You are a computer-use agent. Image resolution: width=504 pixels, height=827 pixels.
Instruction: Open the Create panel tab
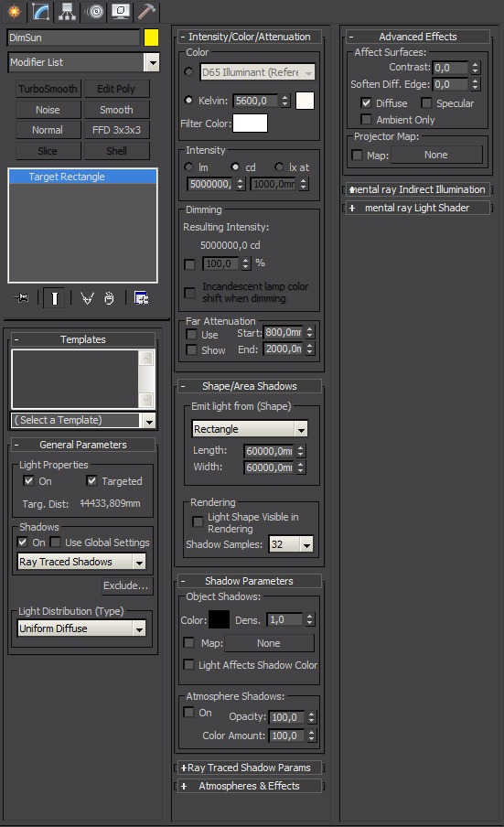pyautogui.click(x=14, y=11)
